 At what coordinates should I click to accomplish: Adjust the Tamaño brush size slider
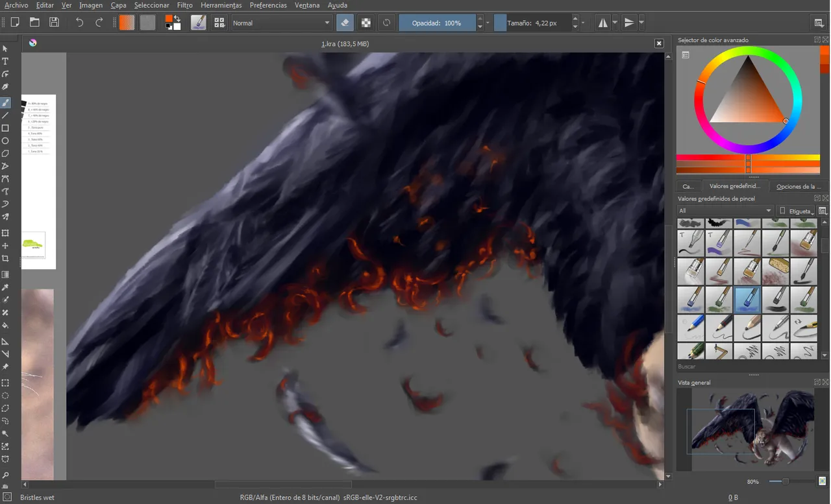(x=532, y=23)
